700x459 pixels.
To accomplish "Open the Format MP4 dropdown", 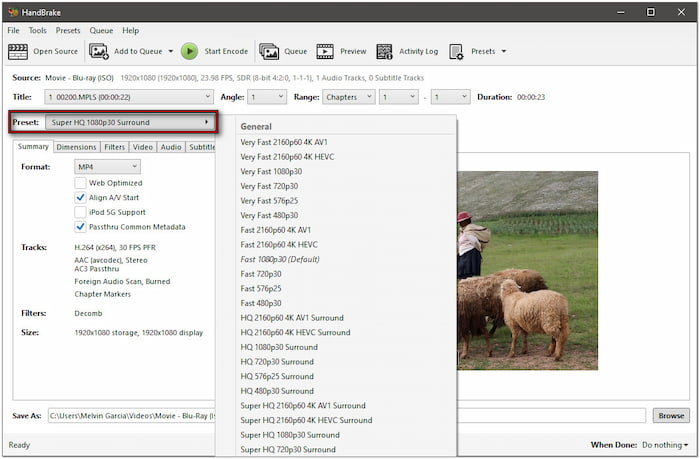I will pyautogui.click(x=107, y=167).
